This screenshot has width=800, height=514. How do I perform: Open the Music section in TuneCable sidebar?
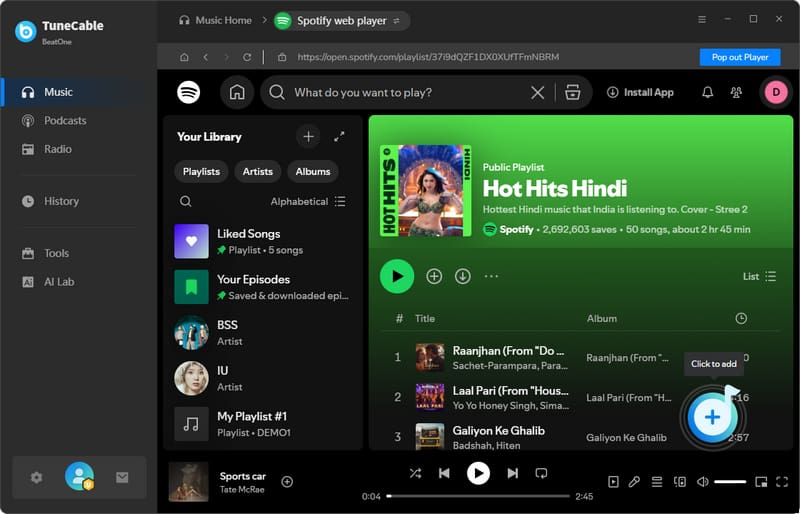coord(79,92)
